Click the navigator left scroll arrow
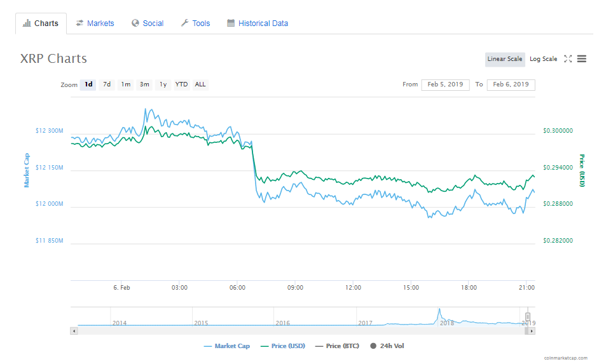606x364 pixels. point(74,331)
